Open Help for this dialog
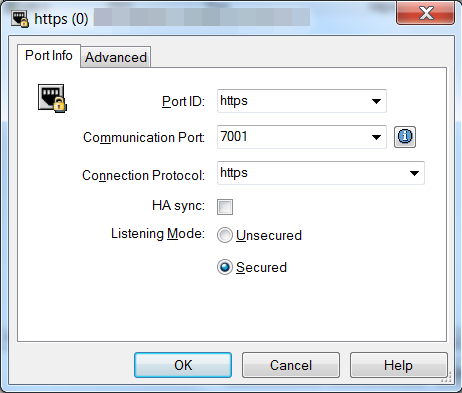The width and height of the screenshot is (462, 393). [398, 365]
